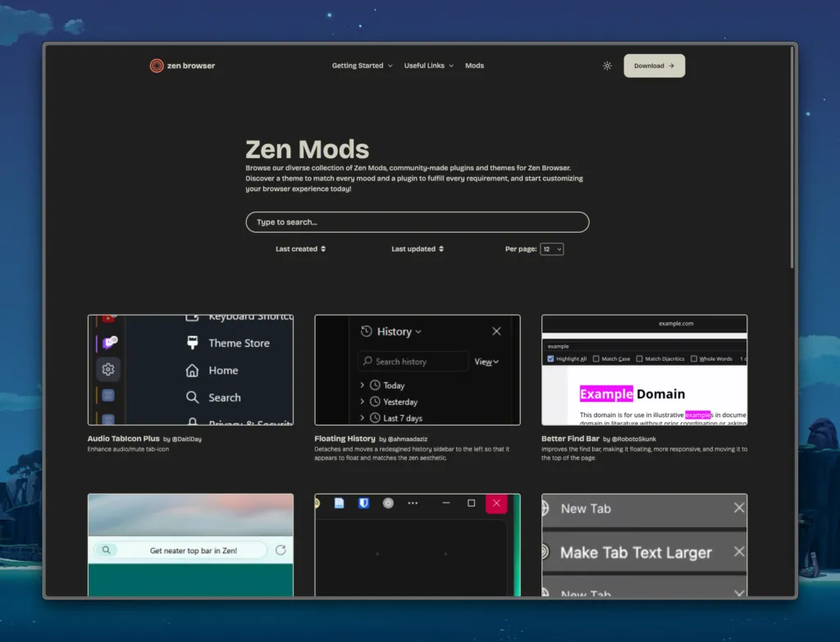Click the Zen Mods heading

tap(307, 149)
